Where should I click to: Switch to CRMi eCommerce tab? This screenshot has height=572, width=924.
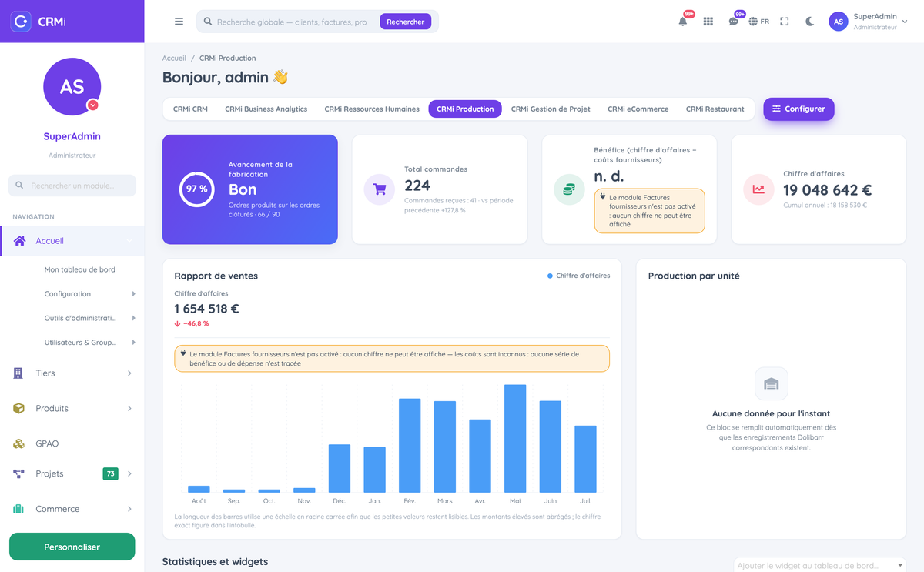[638, 109]
